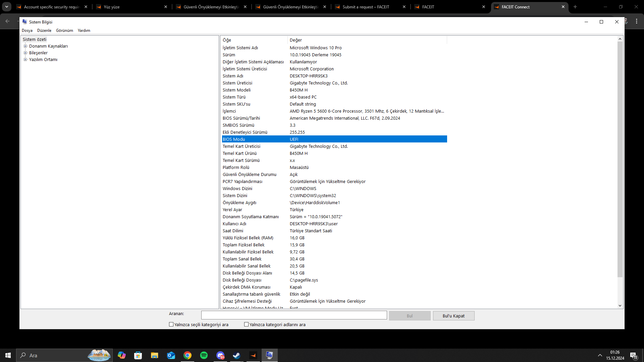The width and height of the screenshot is (644, 362).
Task: Open the Copilot taskbar icon
Action: pyautogui.click(x=121, y=355)
